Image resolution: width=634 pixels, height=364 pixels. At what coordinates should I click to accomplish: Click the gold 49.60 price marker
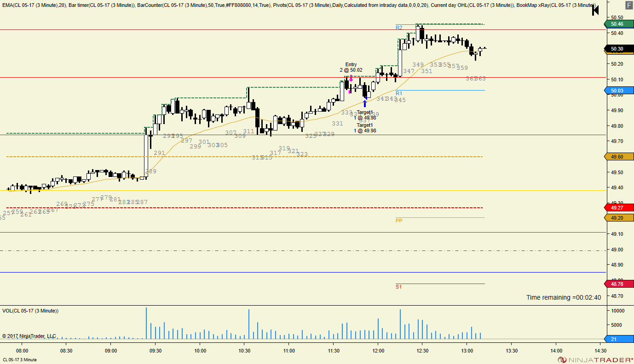pos(620,157)
